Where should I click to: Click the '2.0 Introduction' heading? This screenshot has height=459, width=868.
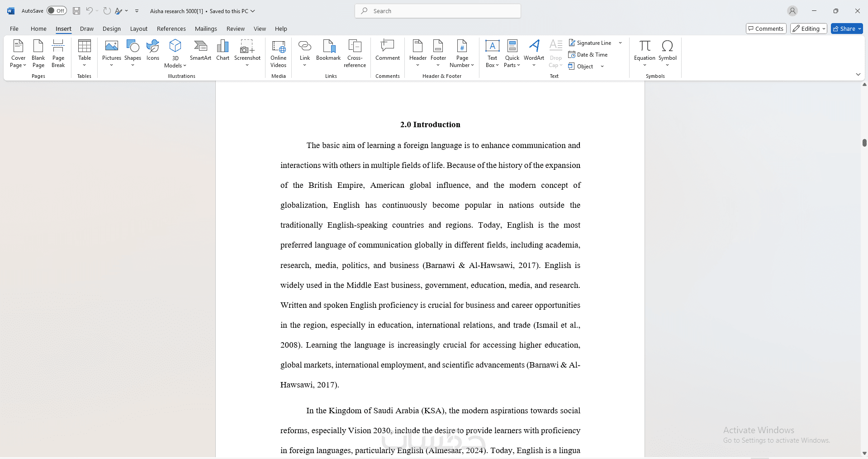(430, 124)
